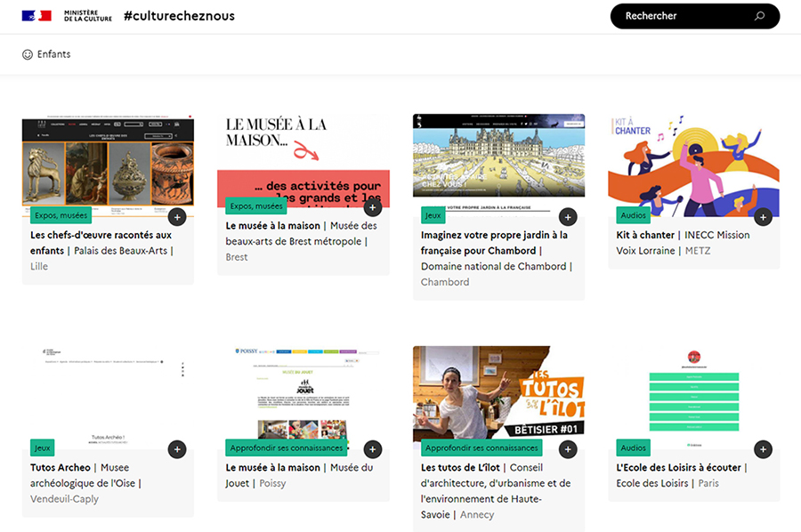Click Expos, musées tag on Brest card

point(256,206)
